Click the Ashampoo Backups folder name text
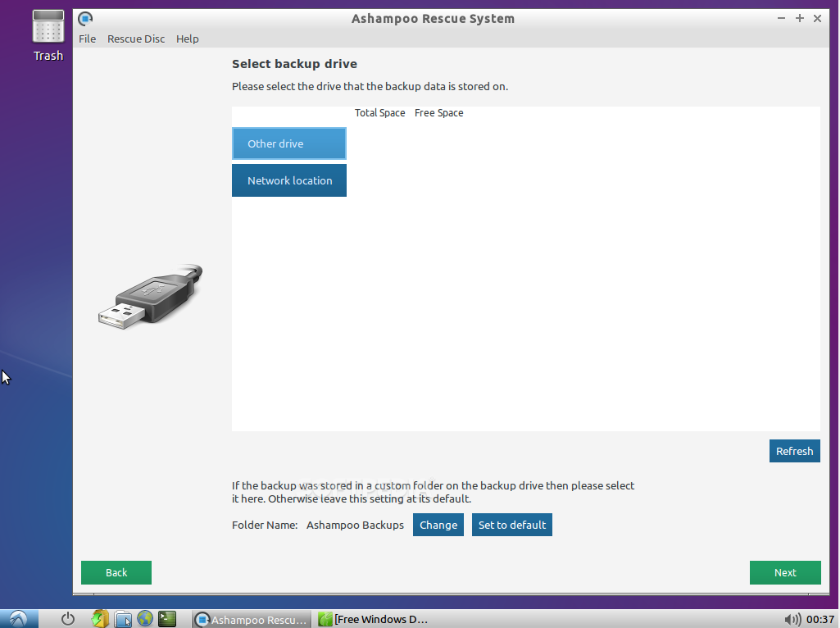Screen dimensions: 840x628 (355, 526)
